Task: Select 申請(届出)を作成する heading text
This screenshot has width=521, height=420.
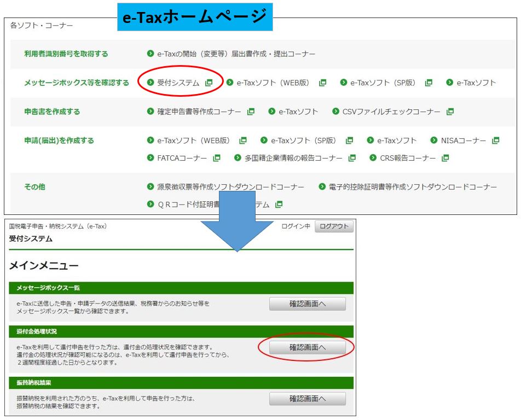Action: 59,141
